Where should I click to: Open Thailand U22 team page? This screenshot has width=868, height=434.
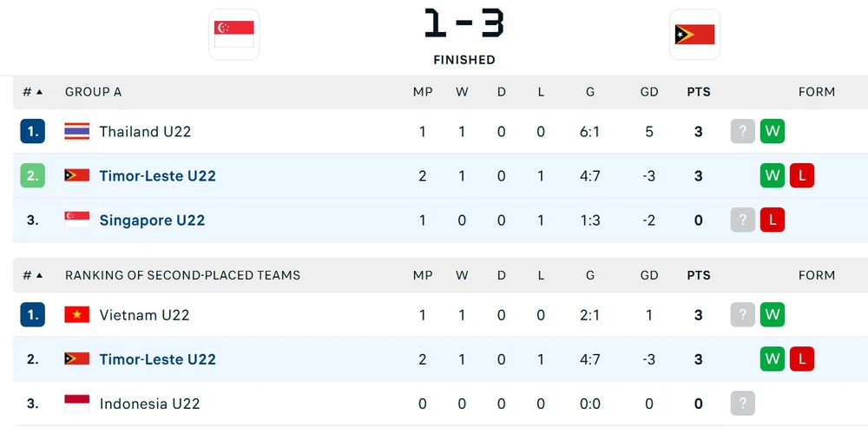[145, 132]
